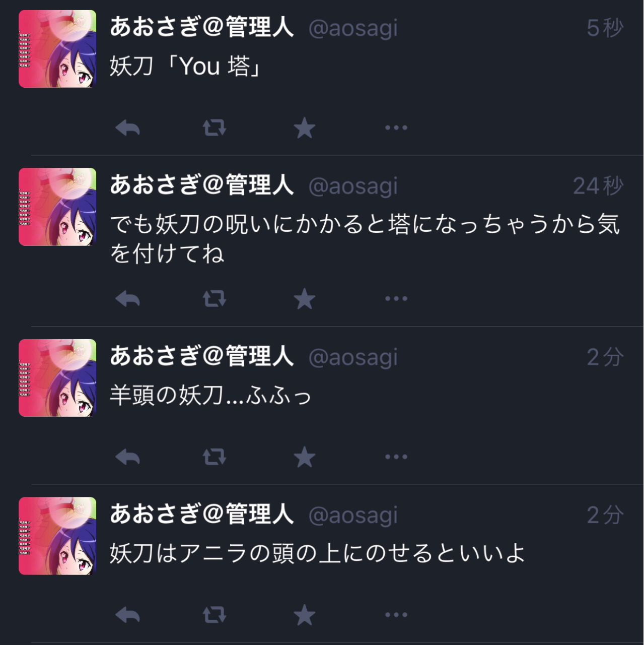Reply to the 羊頭の妖刀 tweet
The image size is (644, 645).
click(127, 457)
